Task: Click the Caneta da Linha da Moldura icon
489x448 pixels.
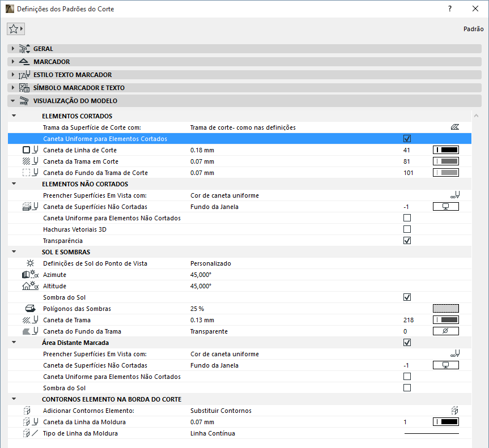Action: 31,422
